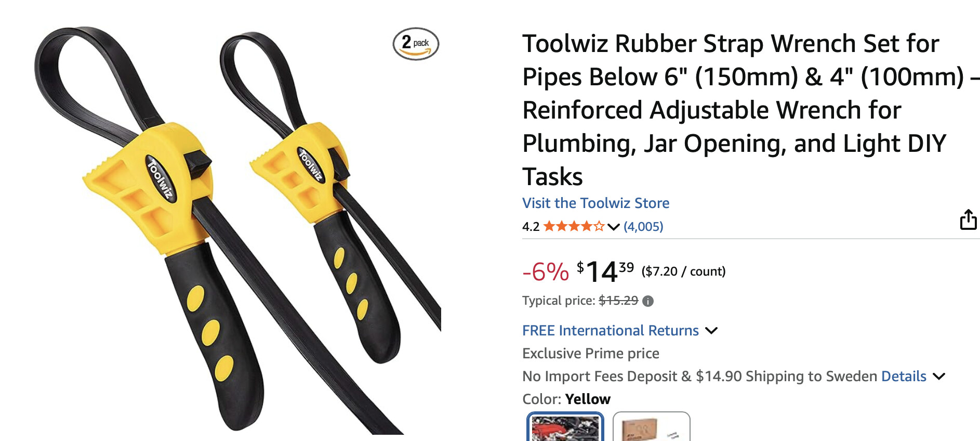
Task: Click the -6% discount label
Action: coord(546,272)
